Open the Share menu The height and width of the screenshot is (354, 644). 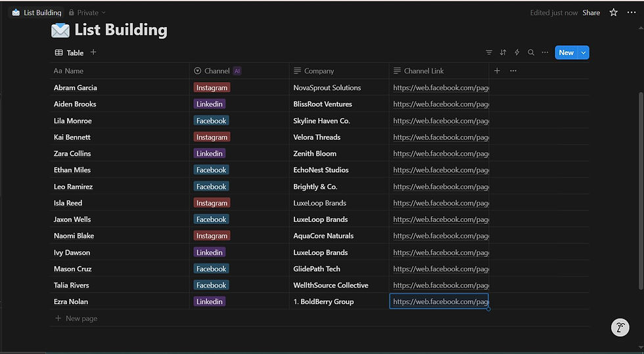tap(591, 12)
